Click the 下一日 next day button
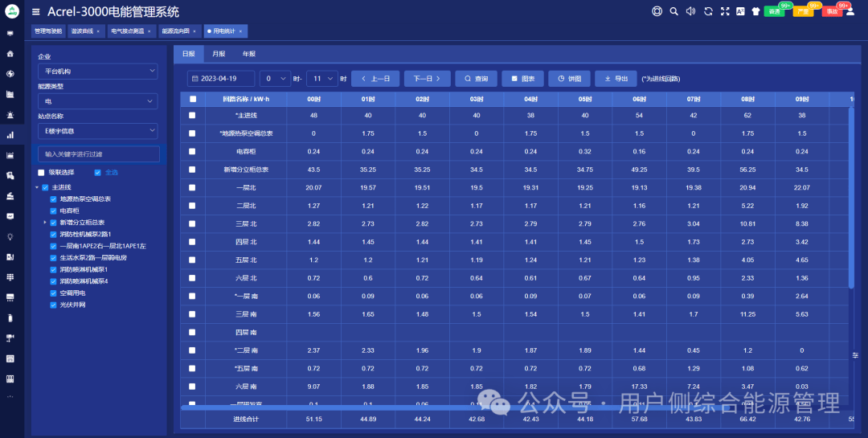868x438 pixels. pyautogui.click(x=427, y=79)
